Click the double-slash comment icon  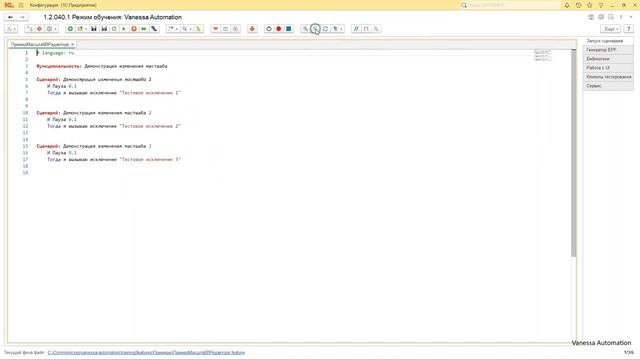coord(356,29)
